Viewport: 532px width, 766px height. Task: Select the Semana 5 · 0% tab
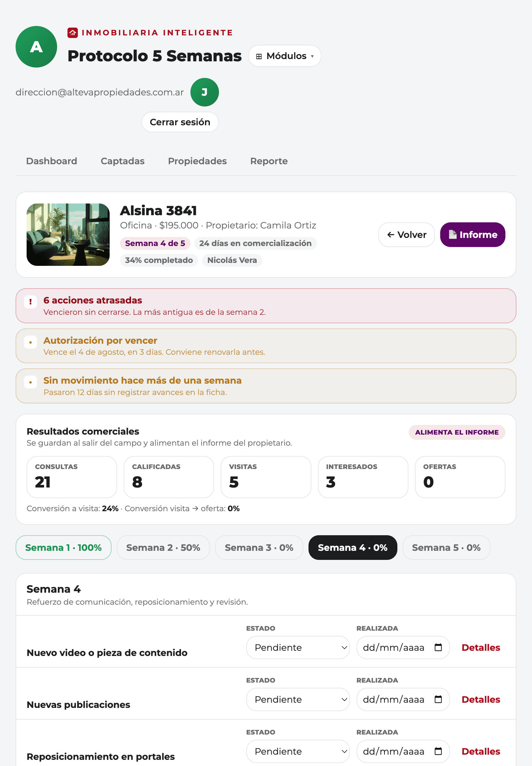coord(446,548)
